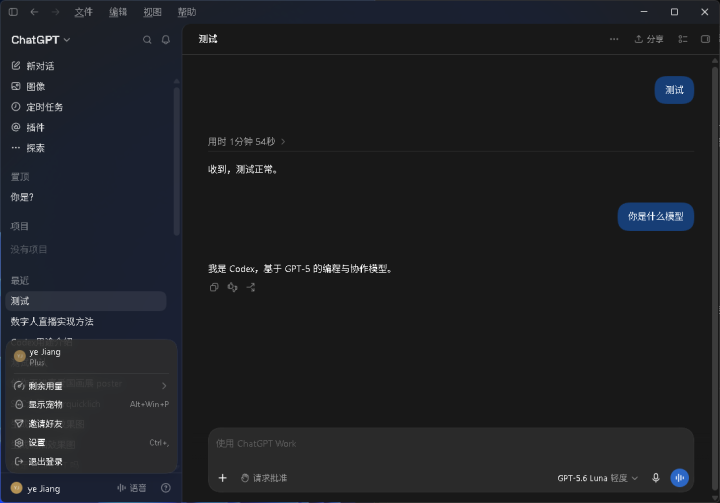The height and width of the screenshot is (503, 720).
Task: Toggle the sidebar panel icon at top left
Action: (x=13, y=12)
